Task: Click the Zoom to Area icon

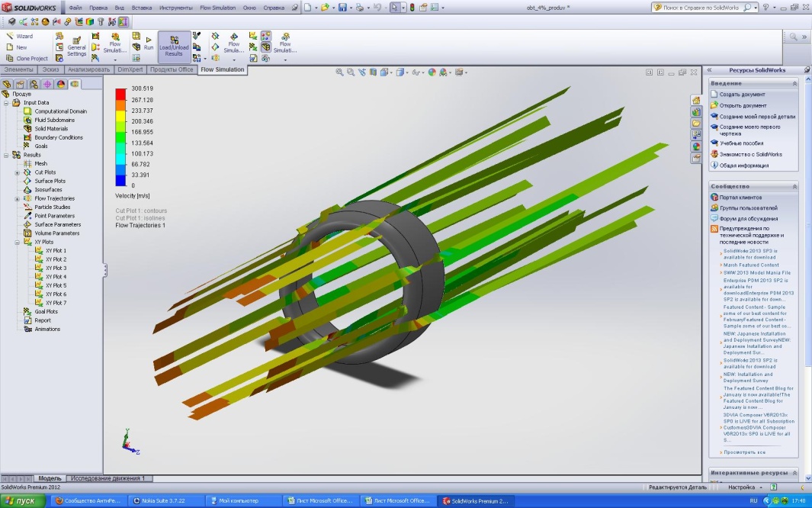Action: click(351, 72)
